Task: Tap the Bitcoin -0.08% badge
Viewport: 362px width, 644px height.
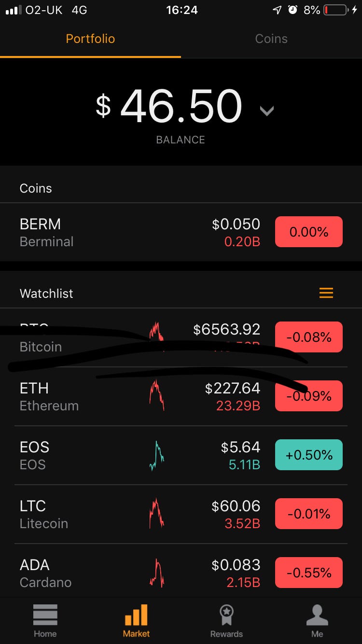Action: 309,337
